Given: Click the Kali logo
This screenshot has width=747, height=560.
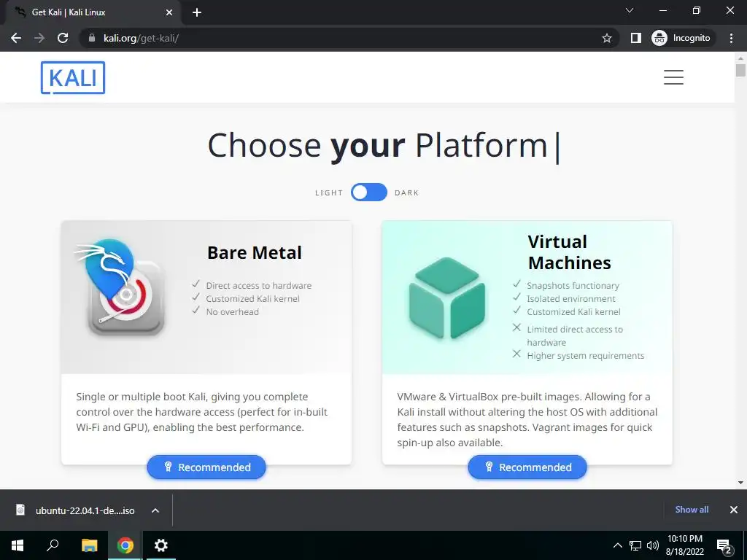Looking at the screenshot, I should tap(73, 77).
